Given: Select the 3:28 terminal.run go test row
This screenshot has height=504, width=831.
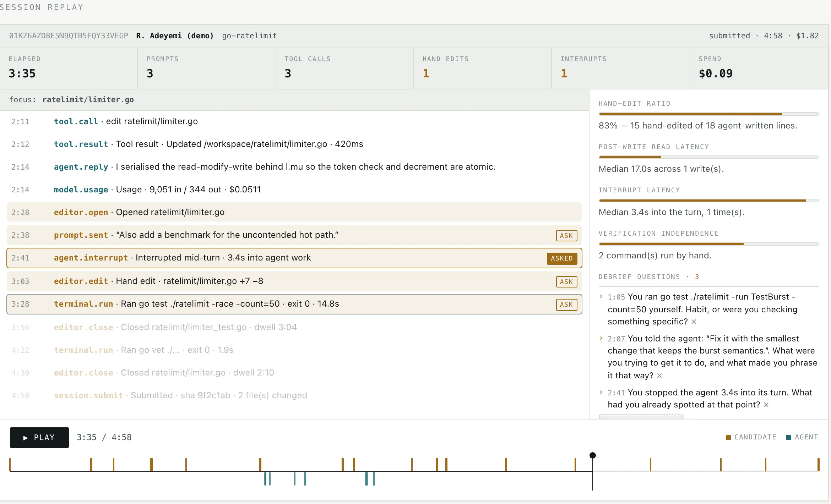Looking at the screenshot, I should click(x=294, y=304).
